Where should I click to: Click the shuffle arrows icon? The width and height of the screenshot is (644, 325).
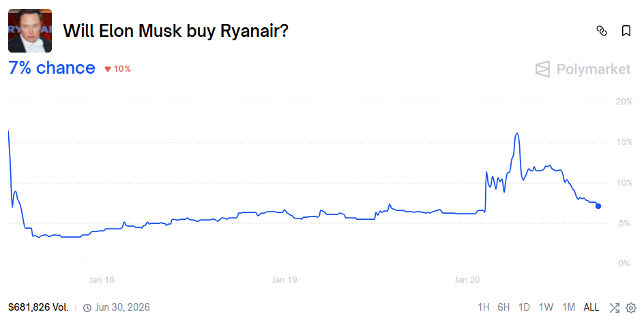pyautogui.click(x=614, y=307)
